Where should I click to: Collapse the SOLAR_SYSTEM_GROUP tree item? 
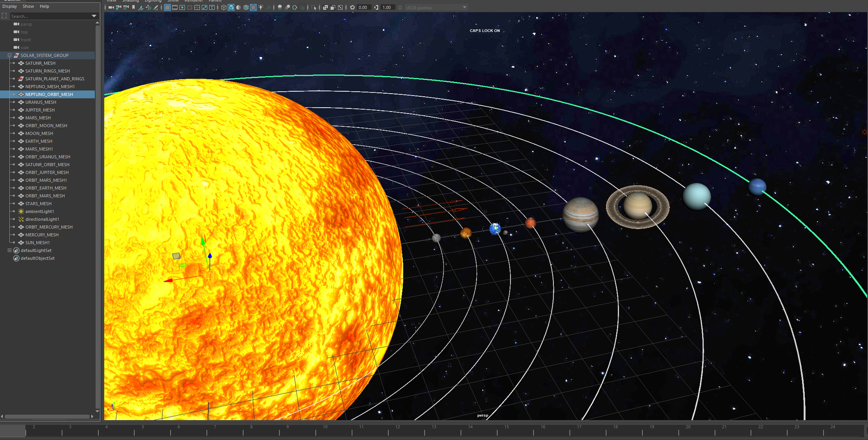coord(9,55)
